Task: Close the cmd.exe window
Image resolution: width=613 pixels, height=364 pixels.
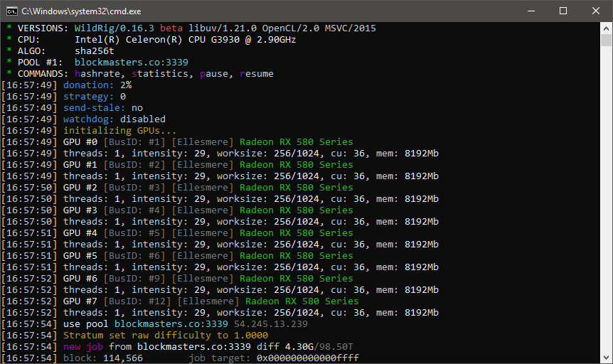Action: (595, 11)
